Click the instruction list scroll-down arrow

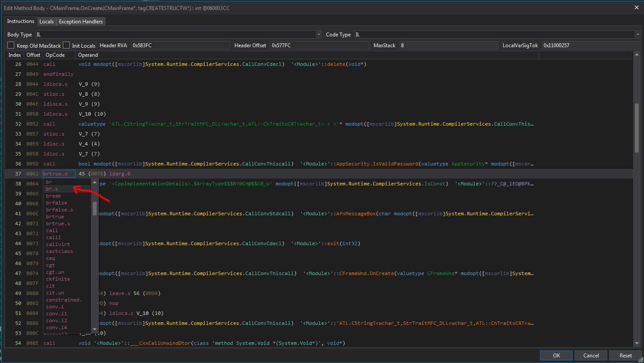[637, 344]
